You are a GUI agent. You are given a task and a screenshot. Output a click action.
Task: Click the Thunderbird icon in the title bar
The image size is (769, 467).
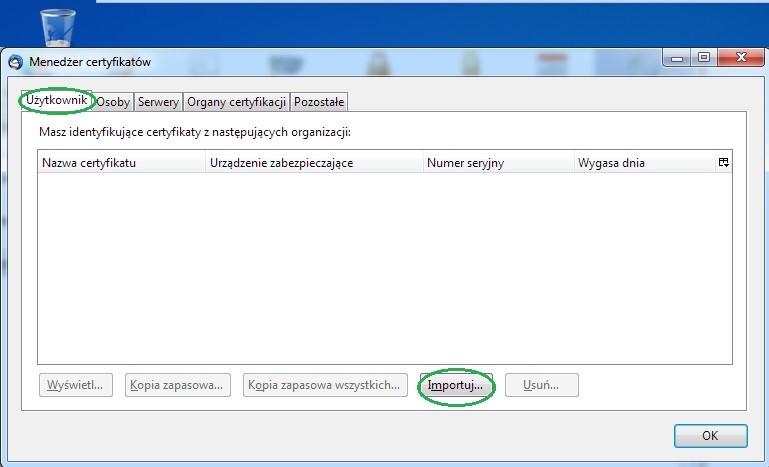pos(15,62)
